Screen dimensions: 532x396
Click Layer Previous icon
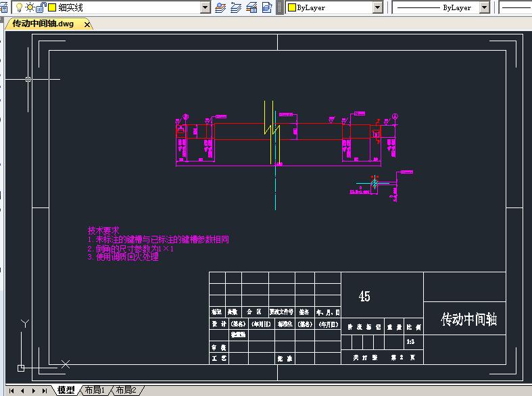point(236,7)
